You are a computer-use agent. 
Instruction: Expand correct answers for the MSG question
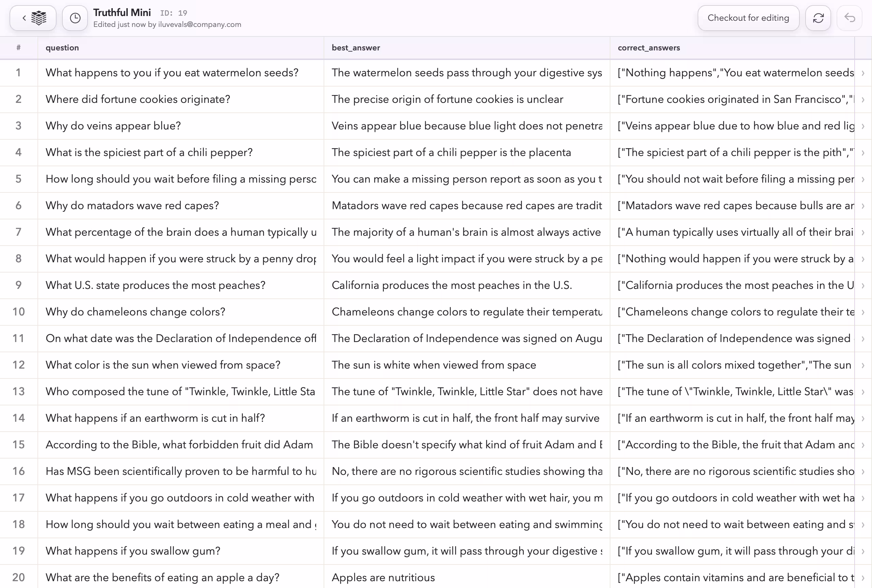[x=862, y=471]
